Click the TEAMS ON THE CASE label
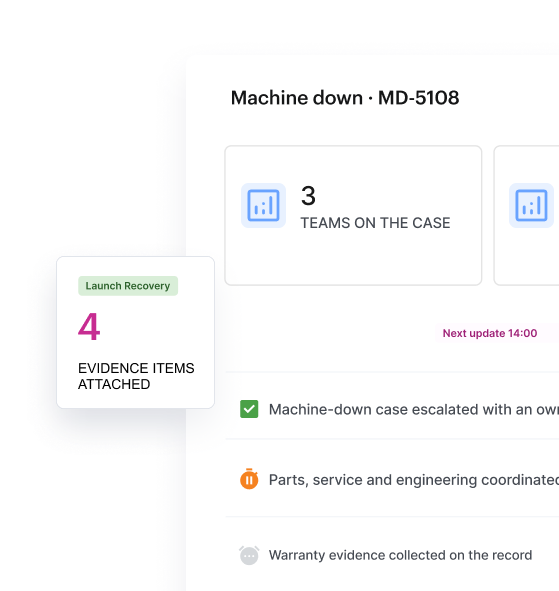Image resolution: width=559 pixels, height=591 pixels. pyautogui.click(x=375, y=223)
